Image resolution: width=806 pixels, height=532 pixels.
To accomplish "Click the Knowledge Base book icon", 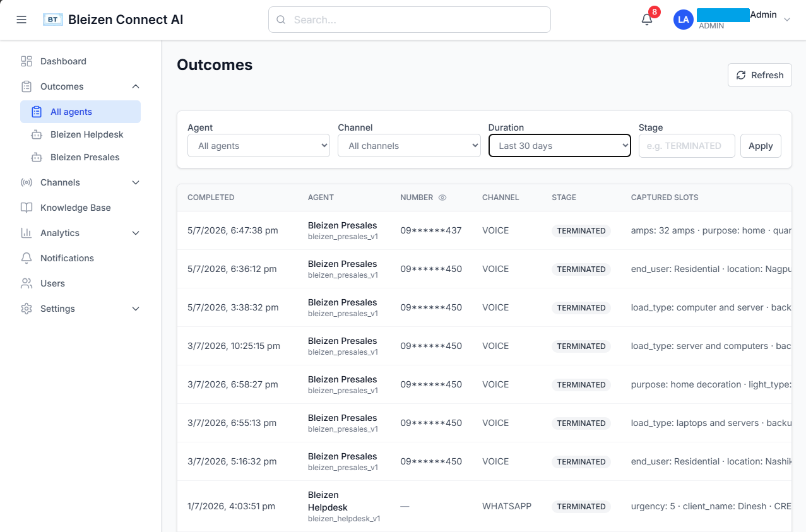I will [x=27, y=208].
